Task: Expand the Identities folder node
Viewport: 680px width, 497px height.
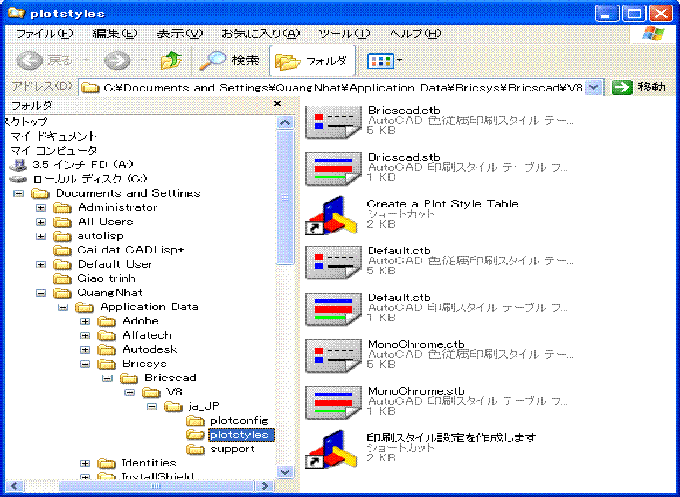Action: [85, 464]
